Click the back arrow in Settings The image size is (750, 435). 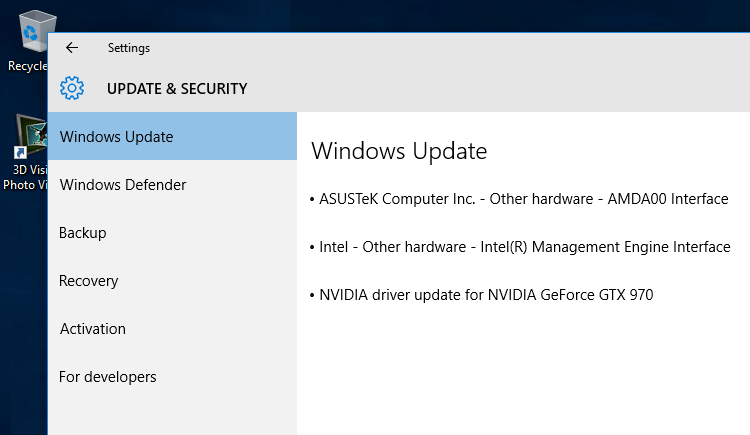72,47
